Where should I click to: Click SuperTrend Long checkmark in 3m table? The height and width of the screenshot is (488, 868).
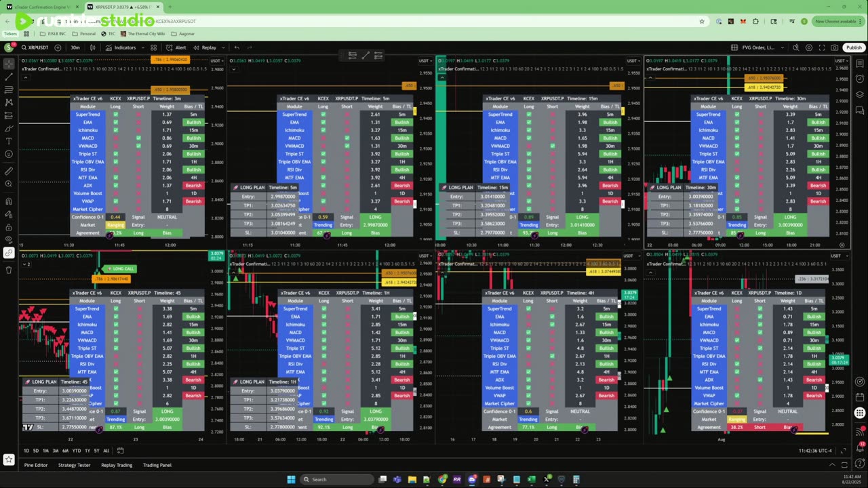click(116, 115)
